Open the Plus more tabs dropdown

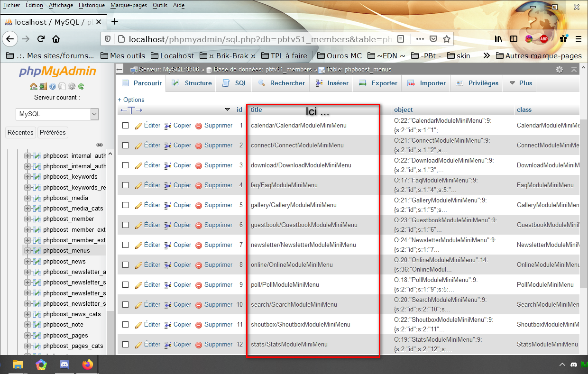pos(521,83)
